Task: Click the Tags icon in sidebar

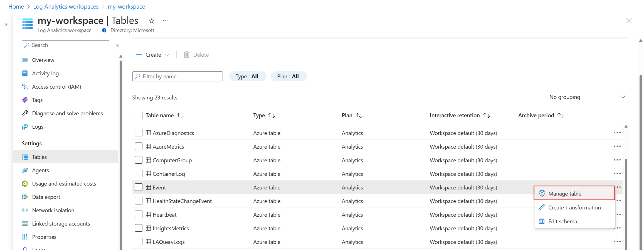Action: (x=25, y=100)
